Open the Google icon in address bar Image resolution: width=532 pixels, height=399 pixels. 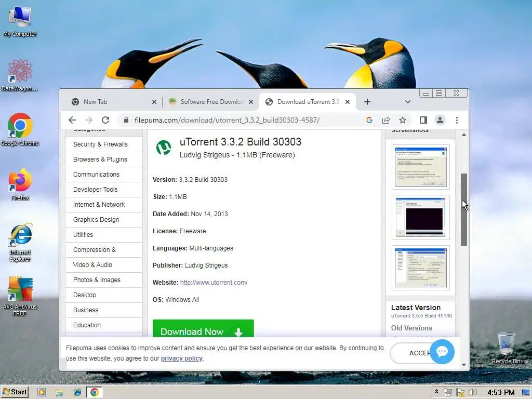click(x=369, y=120)
